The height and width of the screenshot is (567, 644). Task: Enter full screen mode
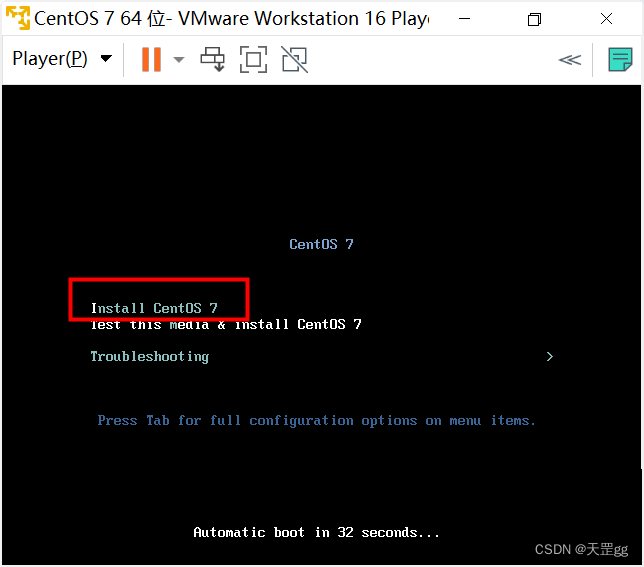tap(253, 60)
